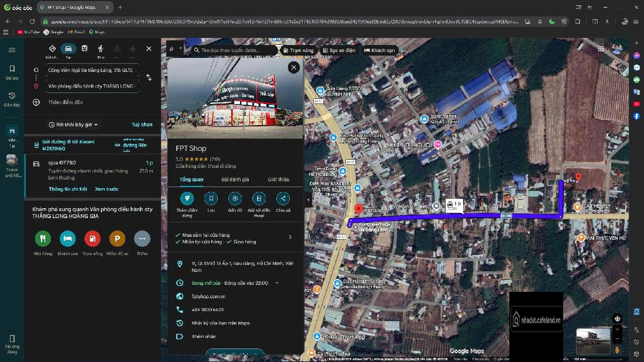Show my location on the map
This screenshot has width=644, height=362.
click(x=617, y=319)
